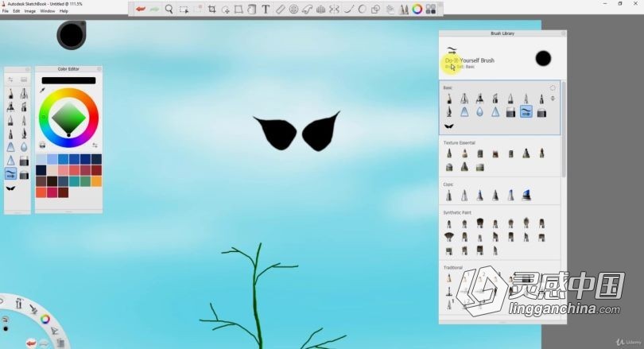Open the File menu
The width and height of the screenshot is (644, 349).
point(6,11)
